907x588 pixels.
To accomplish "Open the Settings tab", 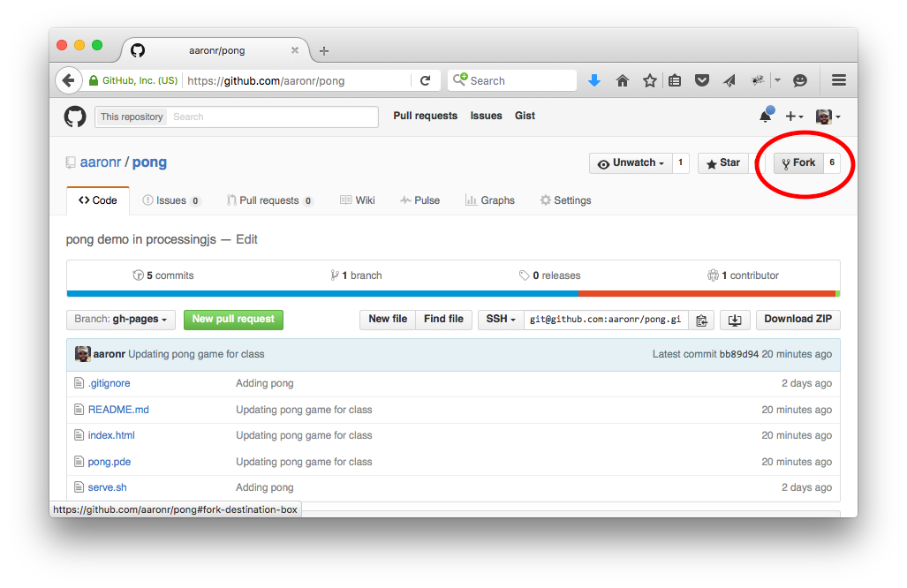I will click(x=566, y=200).
